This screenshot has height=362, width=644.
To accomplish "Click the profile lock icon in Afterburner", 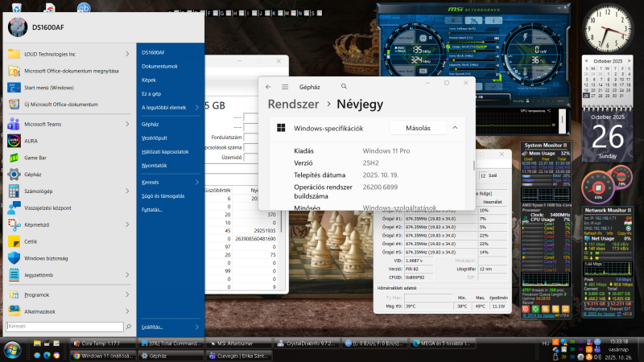I will [x=527, y=101].
